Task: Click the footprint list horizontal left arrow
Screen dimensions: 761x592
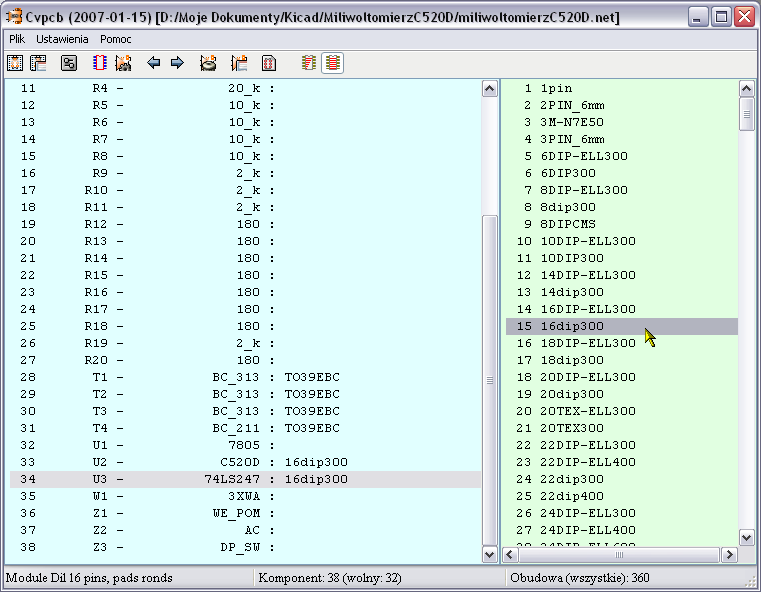Action: point(510,555)
